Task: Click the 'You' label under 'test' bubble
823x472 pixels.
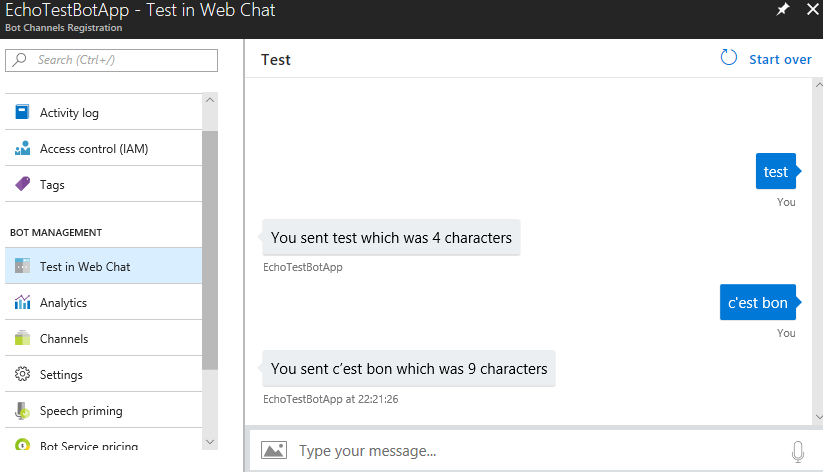Action: 786,202
